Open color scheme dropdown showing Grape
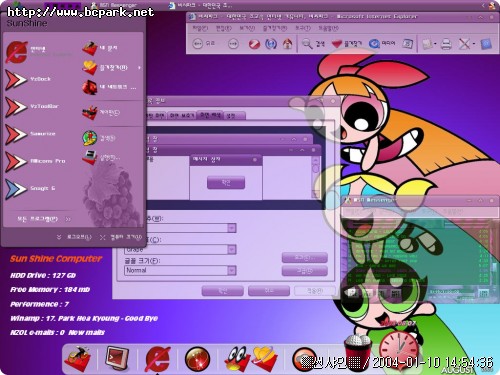The width and height of the screenshot is (500, 375). [x=232, y=249]
